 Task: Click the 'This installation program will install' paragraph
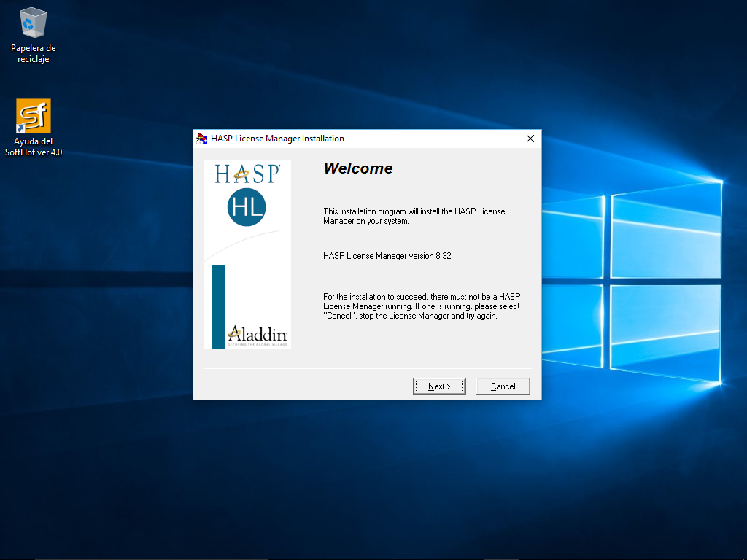point(414,216)
